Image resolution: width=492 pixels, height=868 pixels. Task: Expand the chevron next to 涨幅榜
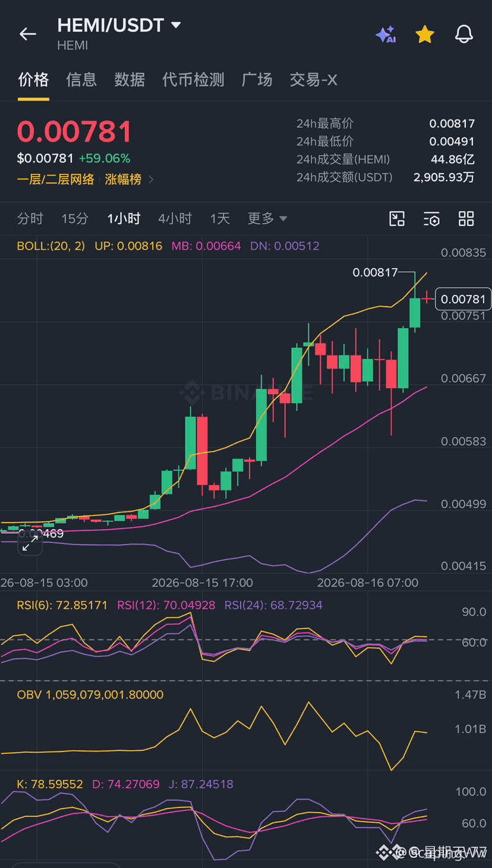pyautogui.click(x=151, y=179)
